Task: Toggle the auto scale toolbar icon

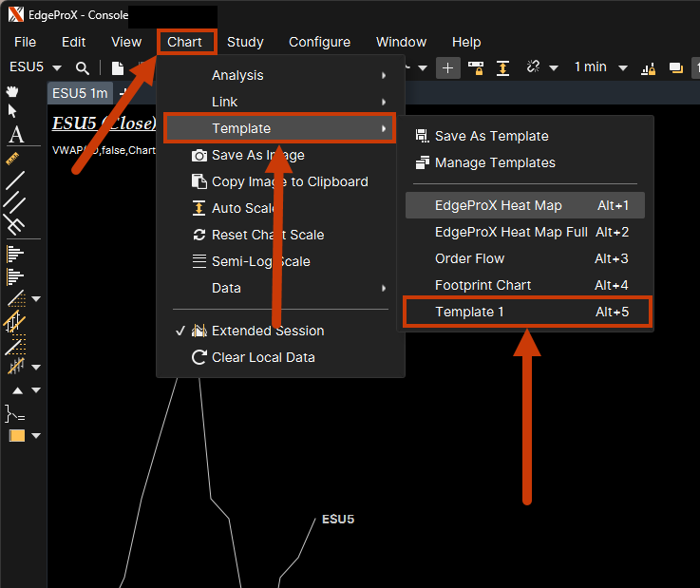Action: coord(502,67)
